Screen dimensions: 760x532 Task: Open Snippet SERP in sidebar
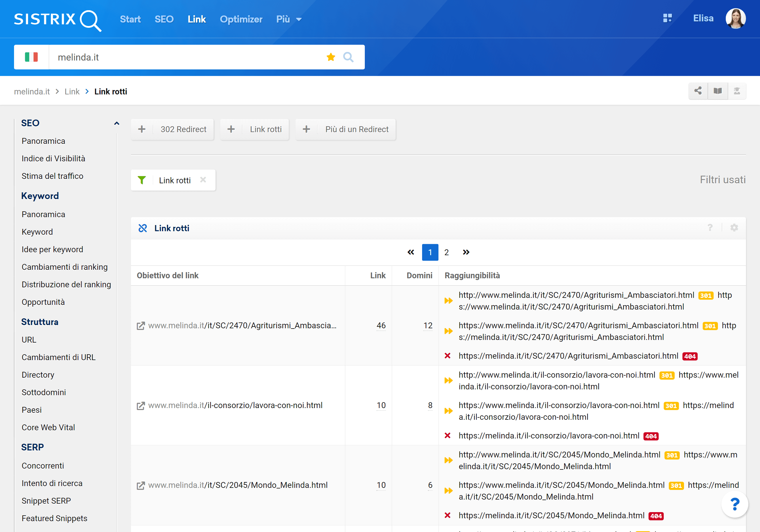click(46, 501)
